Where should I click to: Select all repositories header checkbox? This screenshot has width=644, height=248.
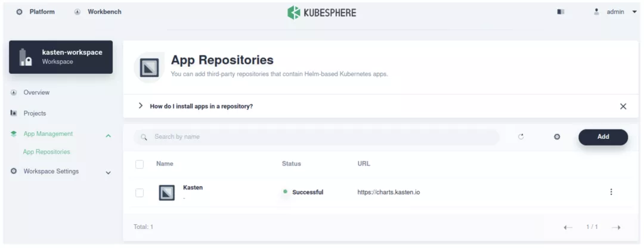click(x=140, y=164)
